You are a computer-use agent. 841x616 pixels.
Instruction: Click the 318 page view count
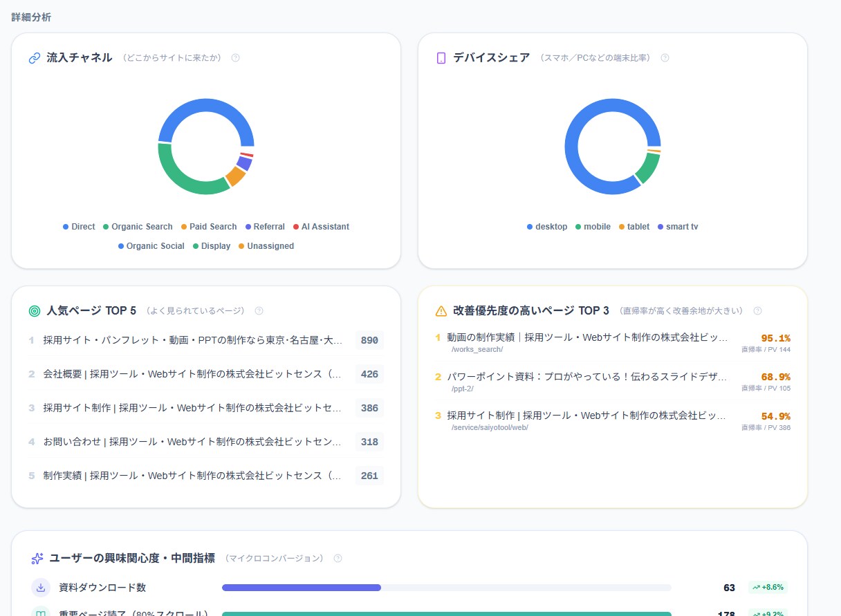pos(369,442)
